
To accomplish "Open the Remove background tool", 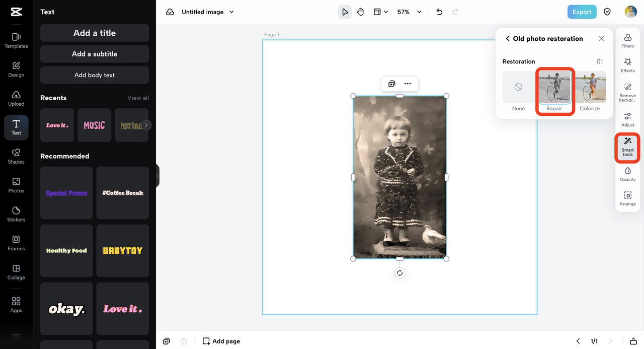I will click(627, 93).
